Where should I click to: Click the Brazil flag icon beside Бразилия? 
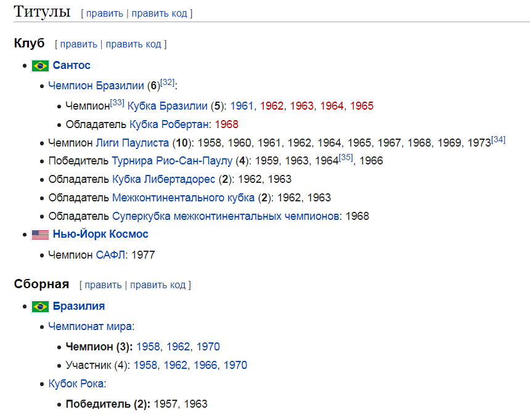(40, 307)
